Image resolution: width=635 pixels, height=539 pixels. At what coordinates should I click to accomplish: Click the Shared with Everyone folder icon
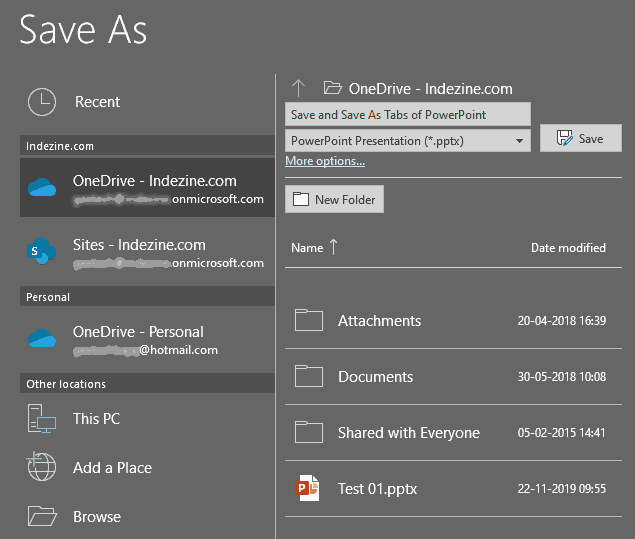[x=309, y=432]
